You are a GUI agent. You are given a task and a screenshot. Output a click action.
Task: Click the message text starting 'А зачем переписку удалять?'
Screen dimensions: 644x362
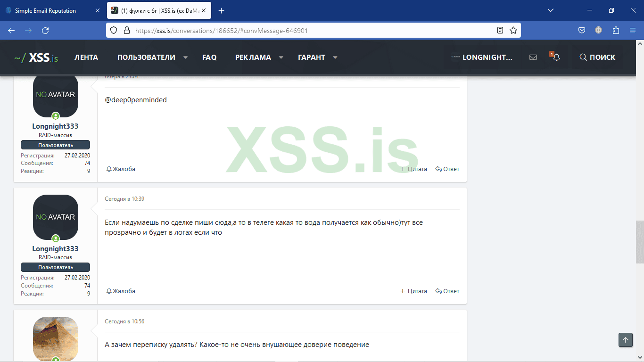click(237, 345)
